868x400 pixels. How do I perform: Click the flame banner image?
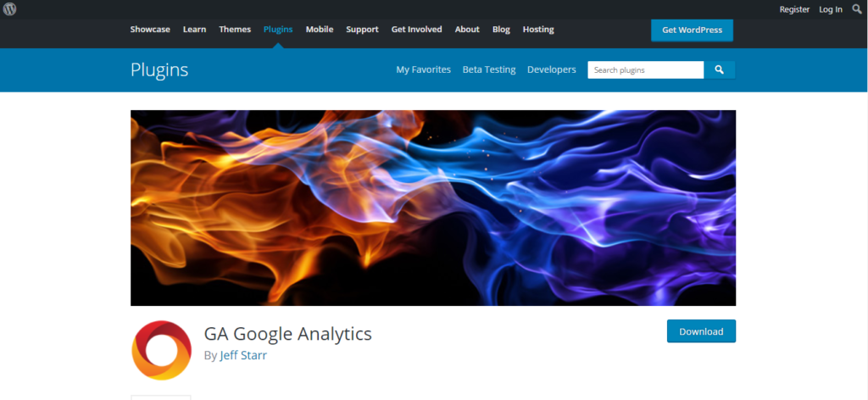pyautogui.click(x=433, y=208)
